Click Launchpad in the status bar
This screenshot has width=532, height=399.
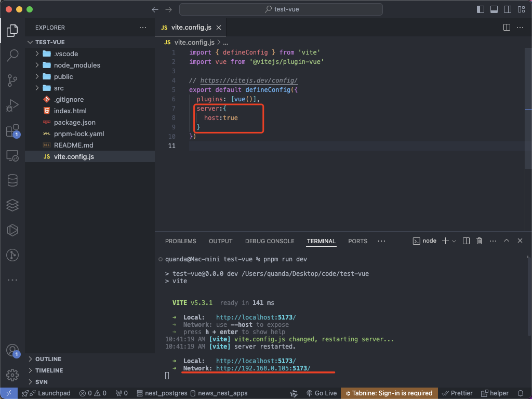point(46,393)
